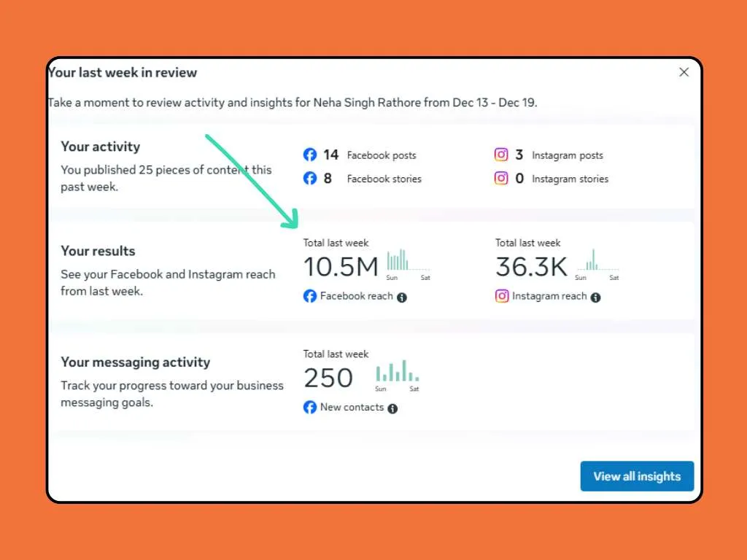Click the Facebook icon next to Facebook reach
The image size is (747, 560).
click(x=311, y=296)
